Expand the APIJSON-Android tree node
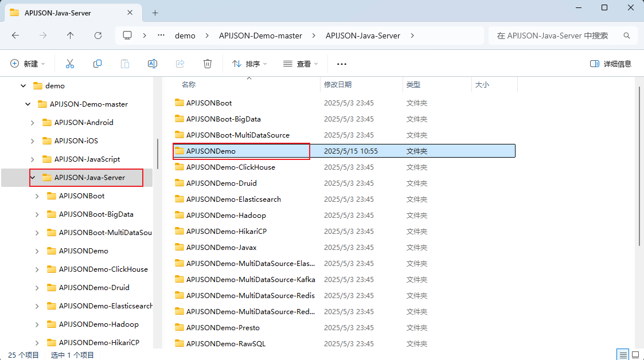 pyautogui.click(x=33, y=123)
